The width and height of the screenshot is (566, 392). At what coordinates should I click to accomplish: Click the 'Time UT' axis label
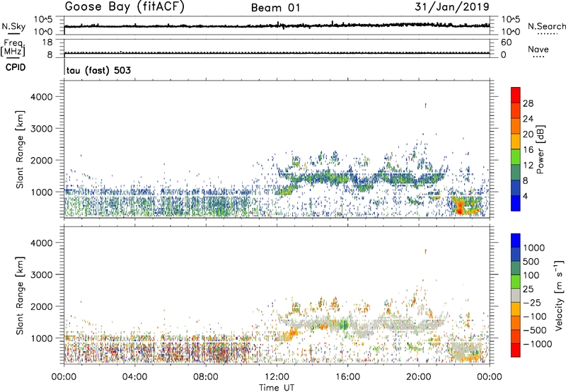tap(277, 388)
